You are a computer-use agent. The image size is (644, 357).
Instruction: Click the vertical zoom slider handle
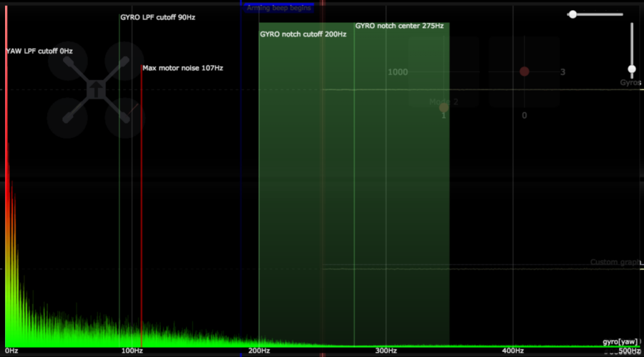[x=632, y=69]
